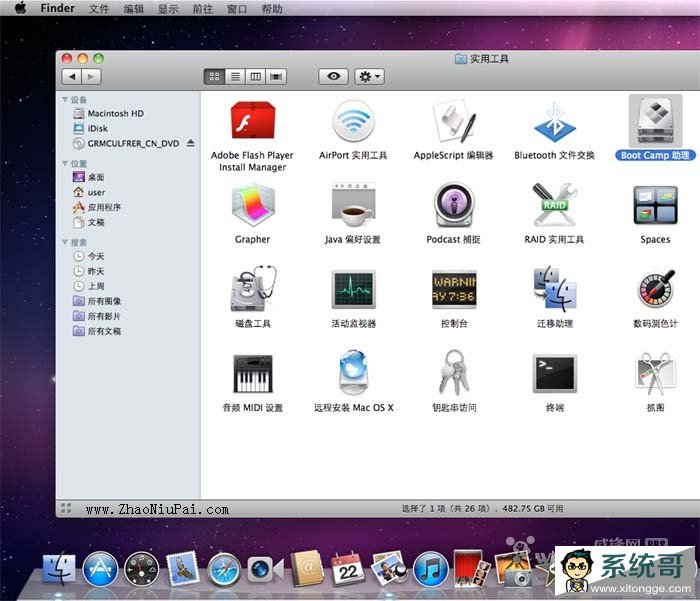The image size is (700, 601).
Task: Go to 桌面 in the sidebar
Action: [x=89, y=177]
